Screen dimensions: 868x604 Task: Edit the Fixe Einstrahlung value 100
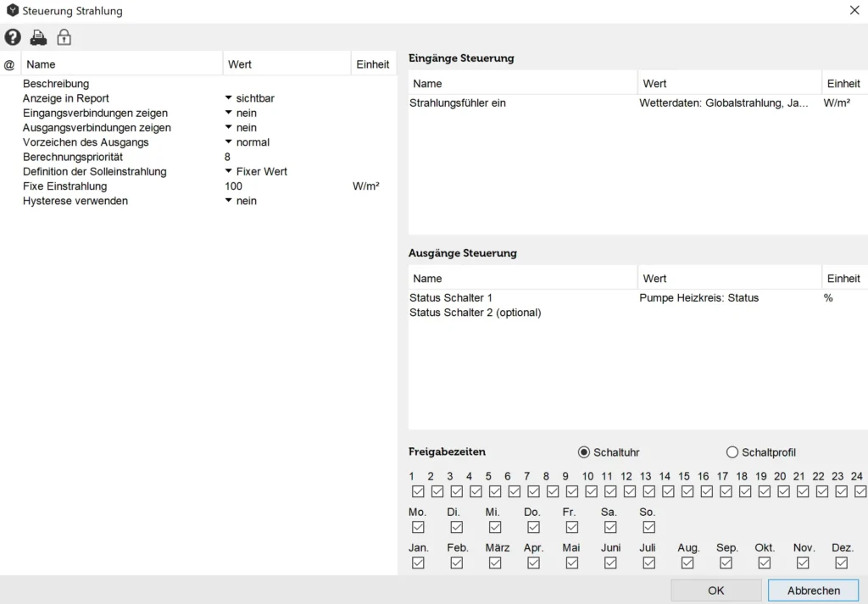(x=233, y=186)
